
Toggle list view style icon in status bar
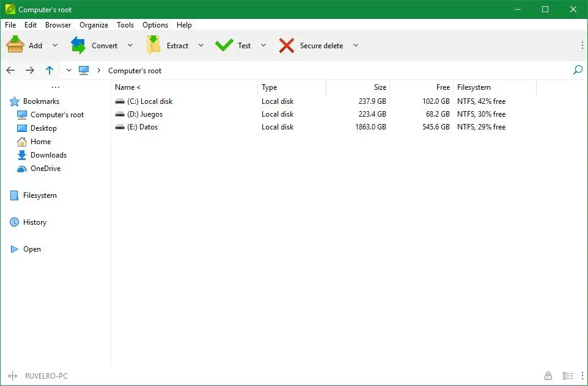568,376
